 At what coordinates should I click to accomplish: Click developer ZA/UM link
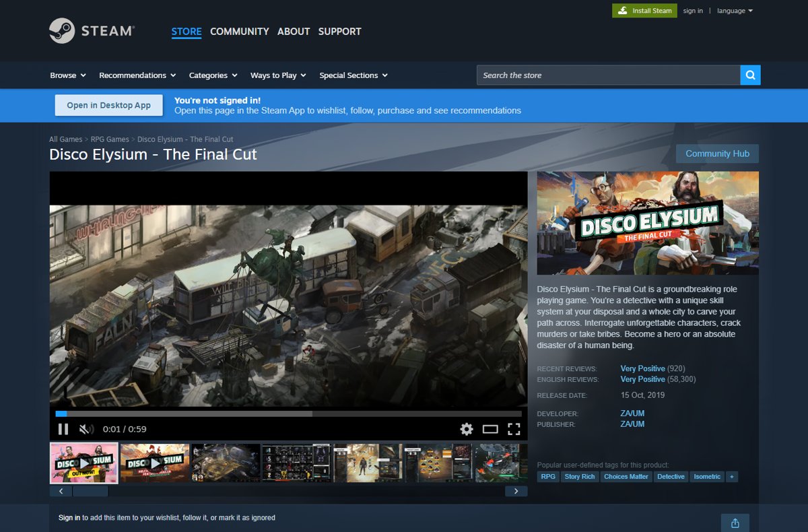[632, 413]
